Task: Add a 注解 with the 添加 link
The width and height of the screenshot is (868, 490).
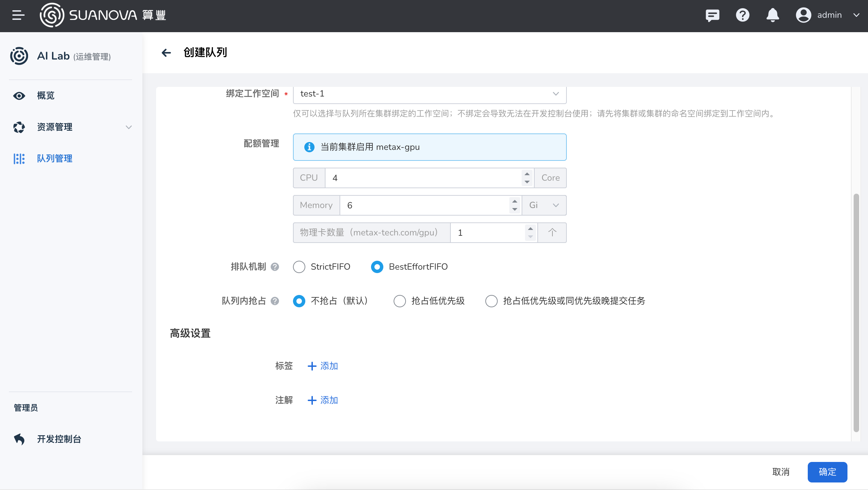Action: [323, 400]
